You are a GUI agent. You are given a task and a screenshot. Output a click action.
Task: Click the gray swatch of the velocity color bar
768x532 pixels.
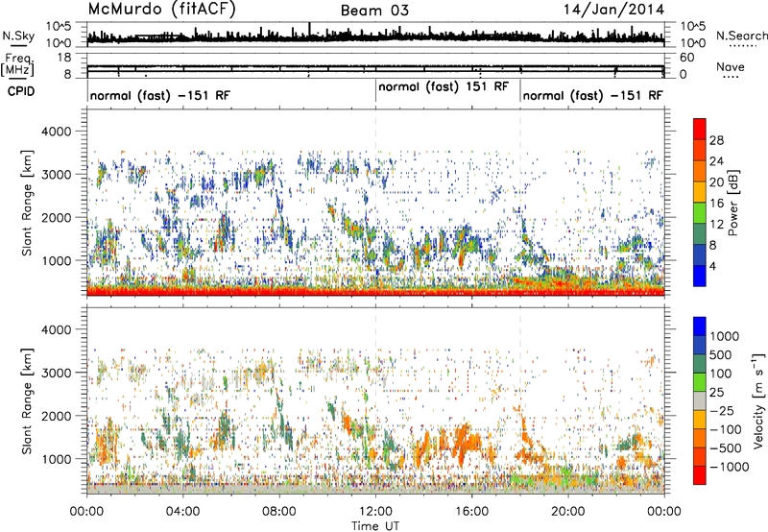click(x=700, y=400)
